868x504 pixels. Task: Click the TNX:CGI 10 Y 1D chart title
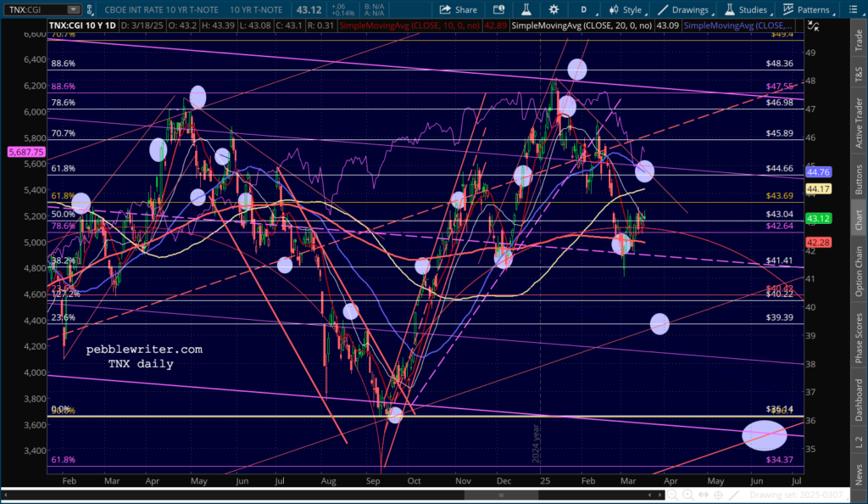click(x=82, y=25)
